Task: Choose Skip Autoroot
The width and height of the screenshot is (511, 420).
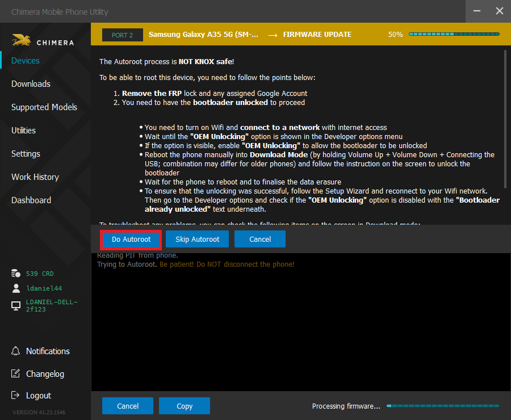Action: click(x=197, y=239)
